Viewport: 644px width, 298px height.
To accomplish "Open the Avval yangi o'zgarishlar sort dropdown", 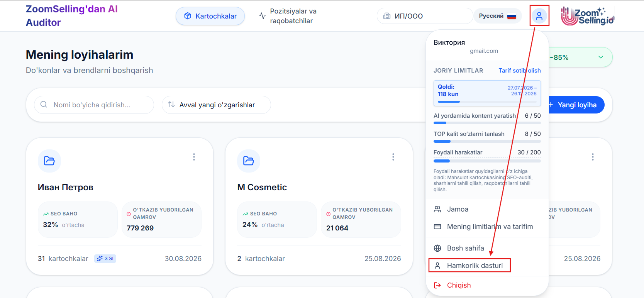I will [216, 105].
